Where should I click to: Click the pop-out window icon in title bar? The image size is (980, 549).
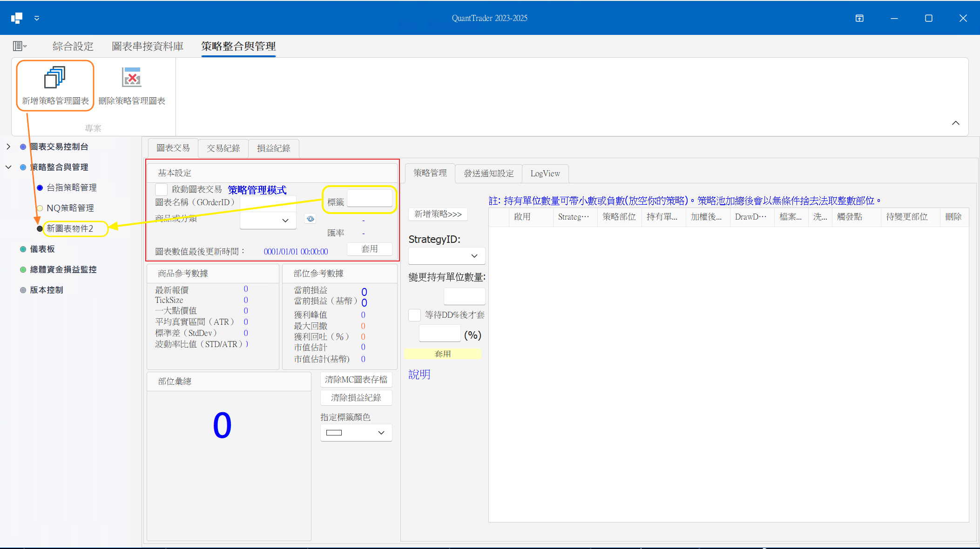tap(859, 18)
